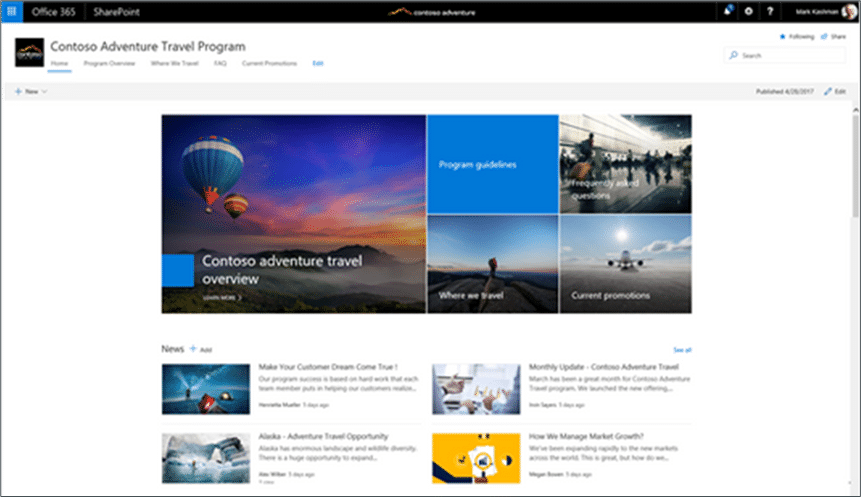The image size is (861, 497).
Task: Switch to the Program Overview tab
Action: 109,64
